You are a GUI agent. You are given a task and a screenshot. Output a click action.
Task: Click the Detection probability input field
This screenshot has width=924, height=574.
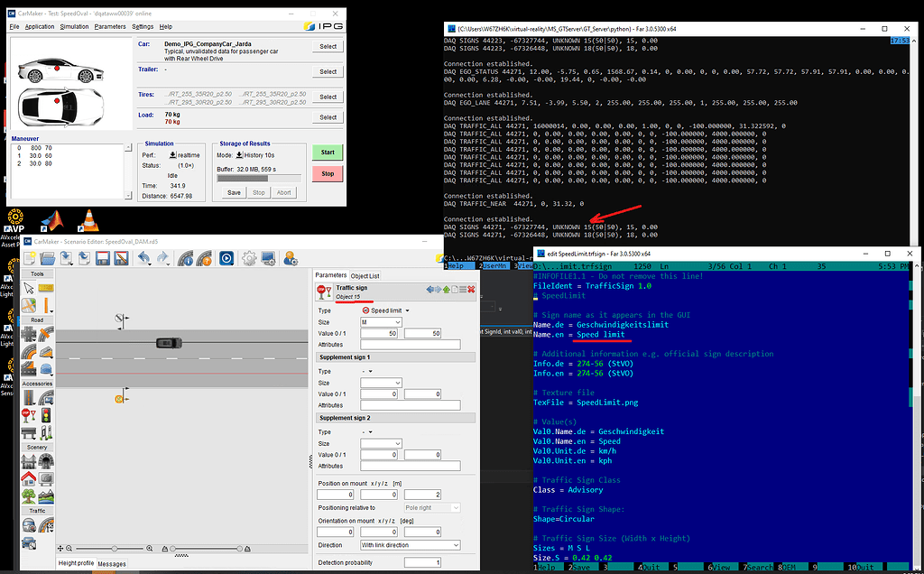[x=410, y=563]
